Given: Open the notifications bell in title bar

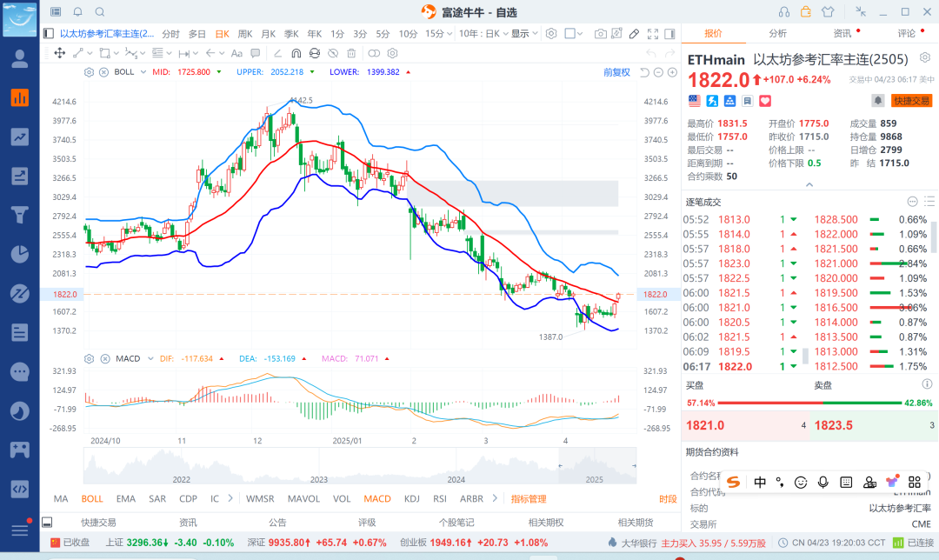Looking at the screenshot, I should tap(78, 12).
